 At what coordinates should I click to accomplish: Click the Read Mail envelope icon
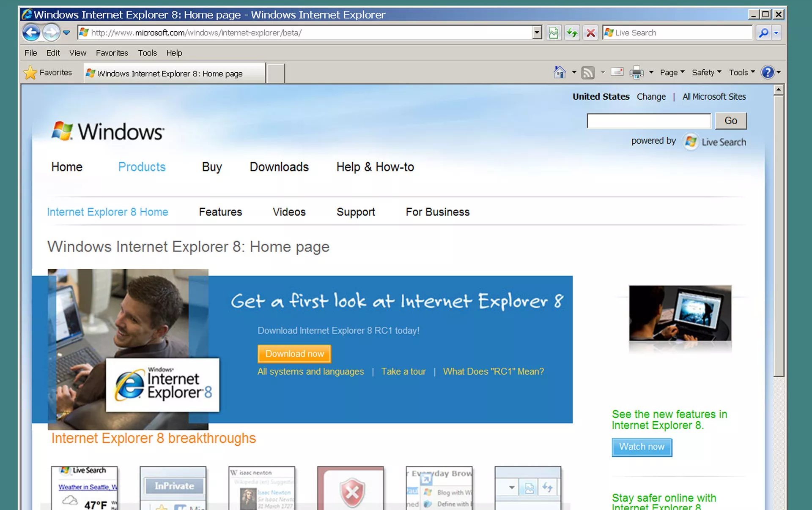[617, 72]
